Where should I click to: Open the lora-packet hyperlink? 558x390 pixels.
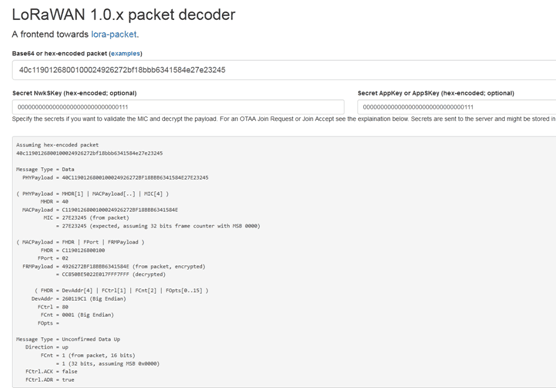(114, 35)
